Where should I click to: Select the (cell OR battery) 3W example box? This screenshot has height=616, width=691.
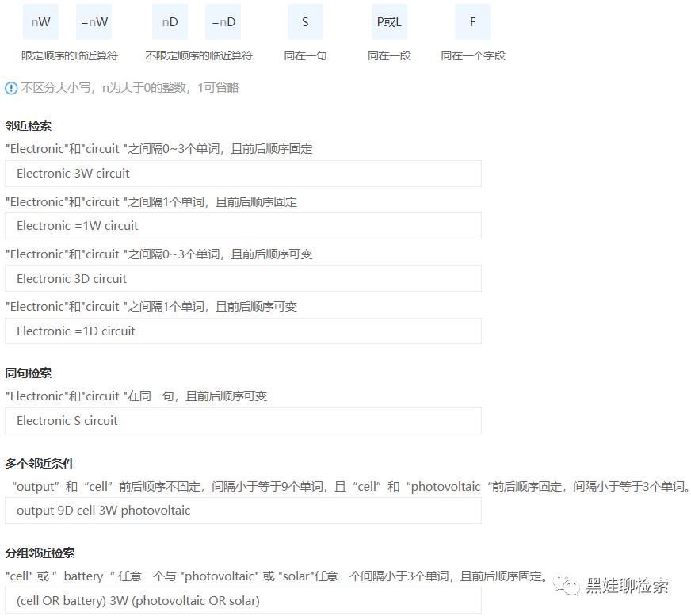click(243, 601)
